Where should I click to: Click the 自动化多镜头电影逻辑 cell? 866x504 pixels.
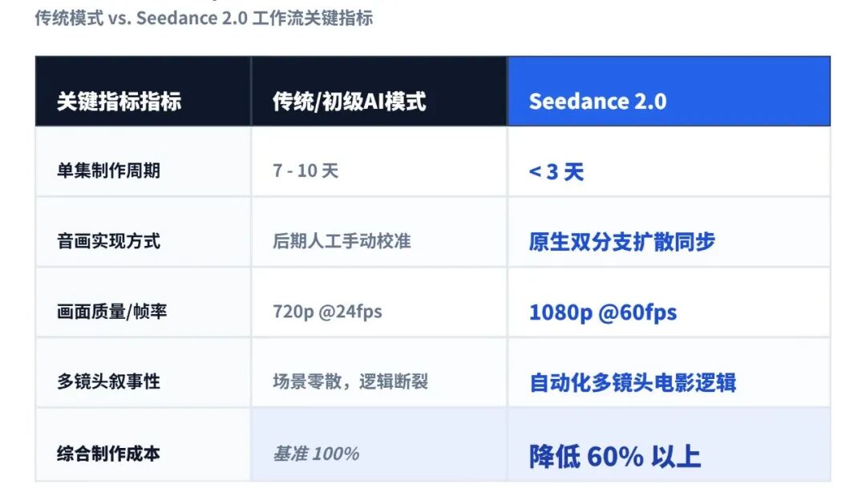pos(633,382)
